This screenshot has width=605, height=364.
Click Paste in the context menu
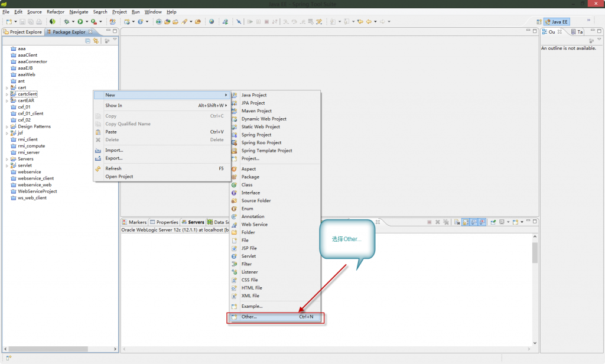coord(162,132)
